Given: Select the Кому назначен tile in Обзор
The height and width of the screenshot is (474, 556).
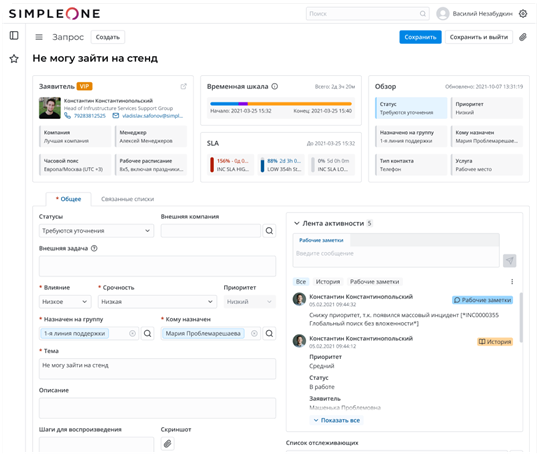Looking at the screenshot, I should (x=487, y=136).
